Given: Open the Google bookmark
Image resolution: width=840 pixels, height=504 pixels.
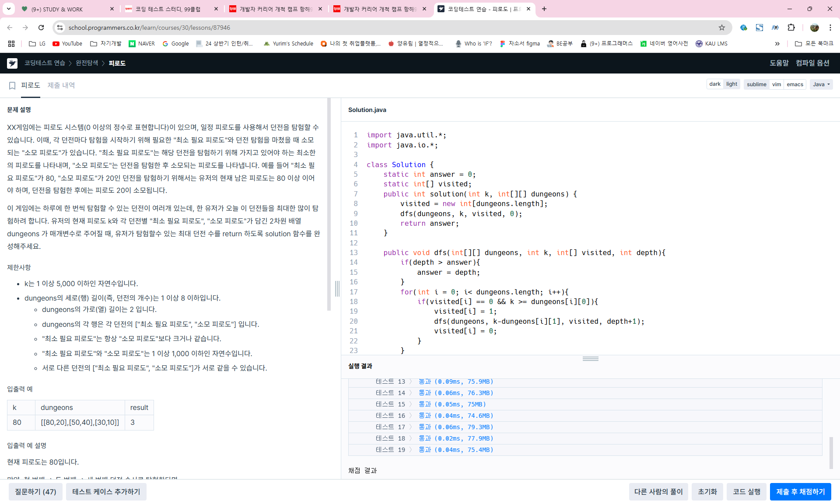Looking at the screenshot, I should tap(175, 44).
